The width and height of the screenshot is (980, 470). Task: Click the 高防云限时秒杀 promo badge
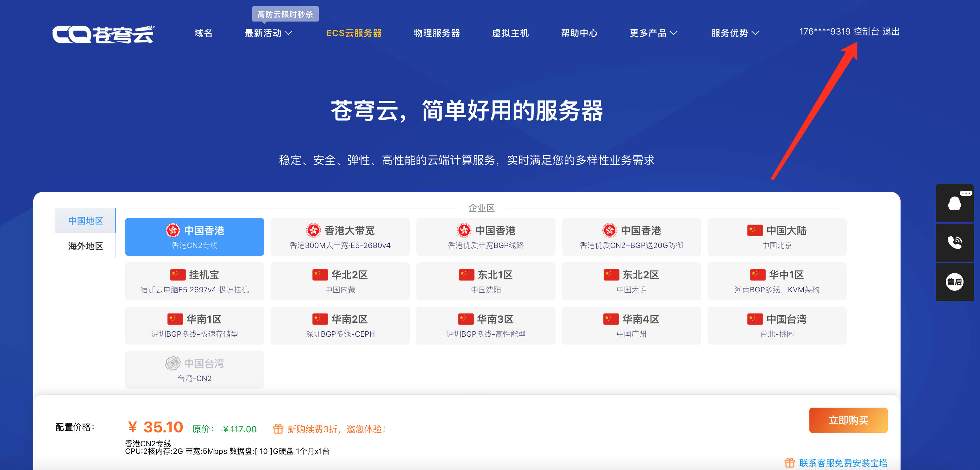coord(285,14)
